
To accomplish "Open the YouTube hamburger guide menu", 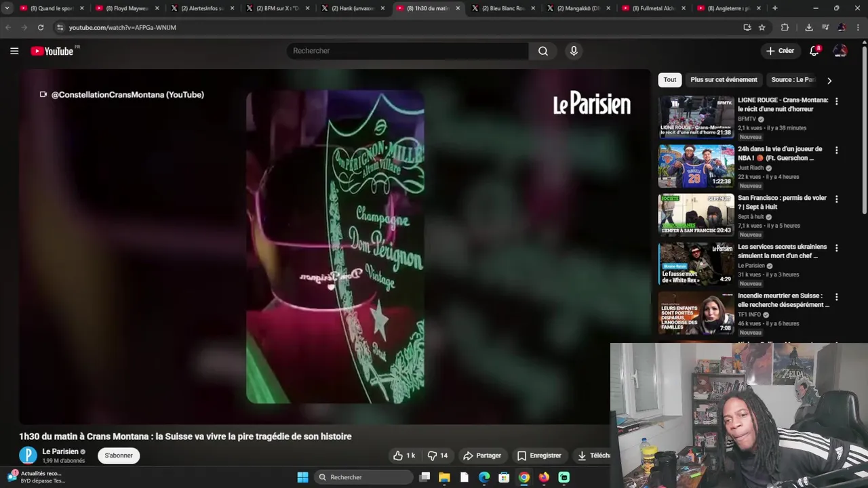I will click(x=14, y=51).
